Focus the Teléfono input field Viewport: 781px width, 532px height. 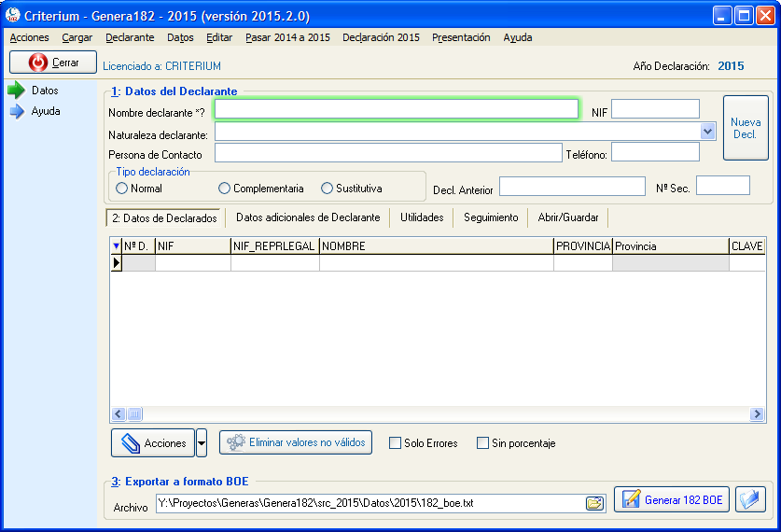(655, 152)
